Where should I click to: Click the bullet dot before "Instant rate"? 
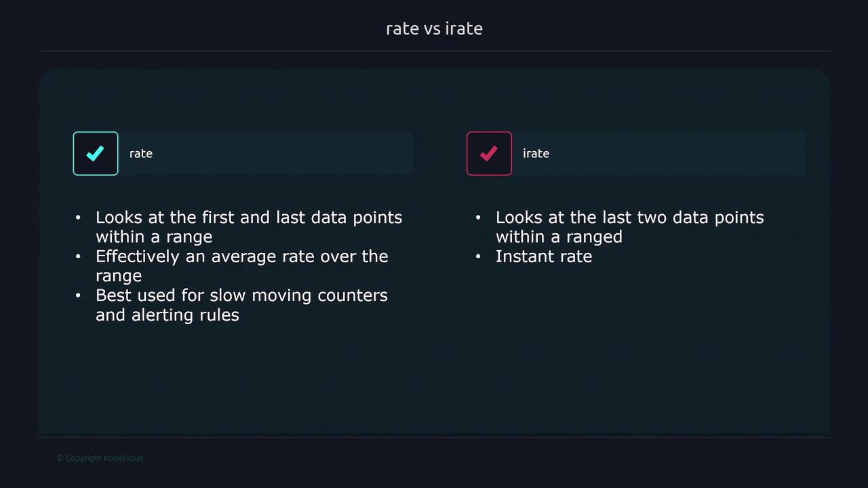point(478,256)
